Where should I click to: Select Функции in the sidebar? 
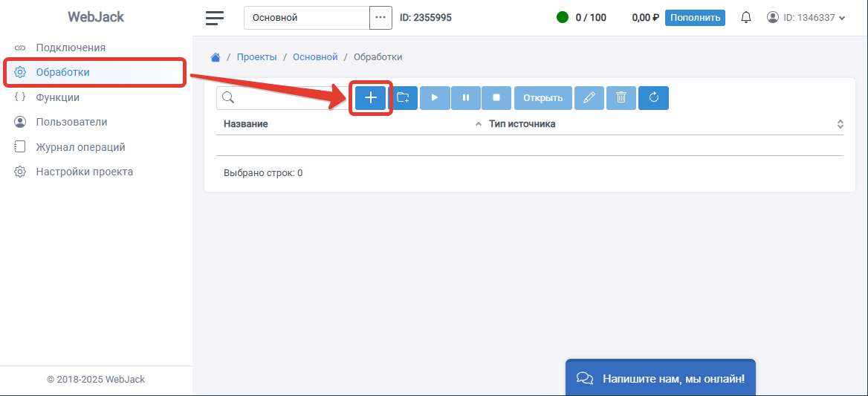click(x=57, y=97)
